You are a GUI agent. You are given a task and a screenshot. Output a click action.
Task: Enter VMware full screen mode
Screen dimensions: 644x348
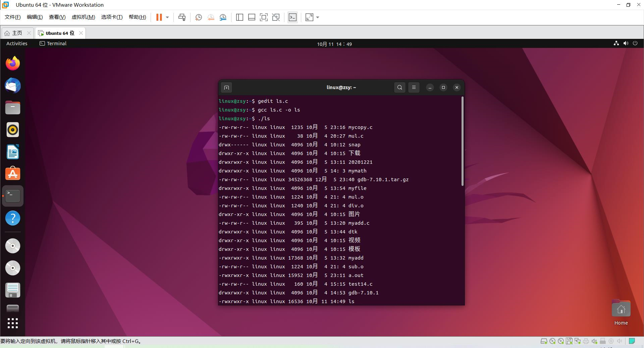tap(264, 17)
